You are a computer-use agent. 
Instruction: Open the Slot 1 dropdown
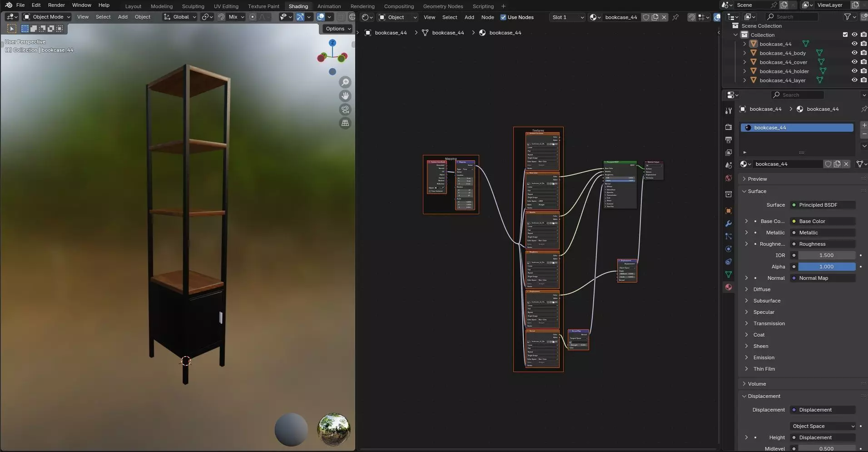[567, 17]
